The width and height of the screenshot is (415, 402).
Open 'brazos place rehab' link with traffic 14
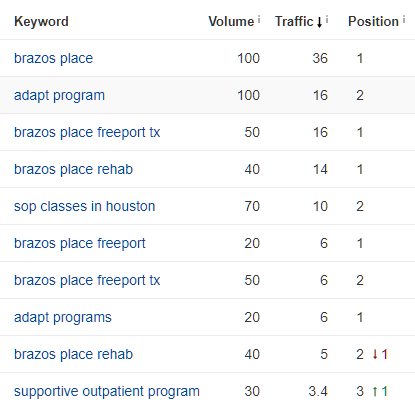click(x=73, y=169)
